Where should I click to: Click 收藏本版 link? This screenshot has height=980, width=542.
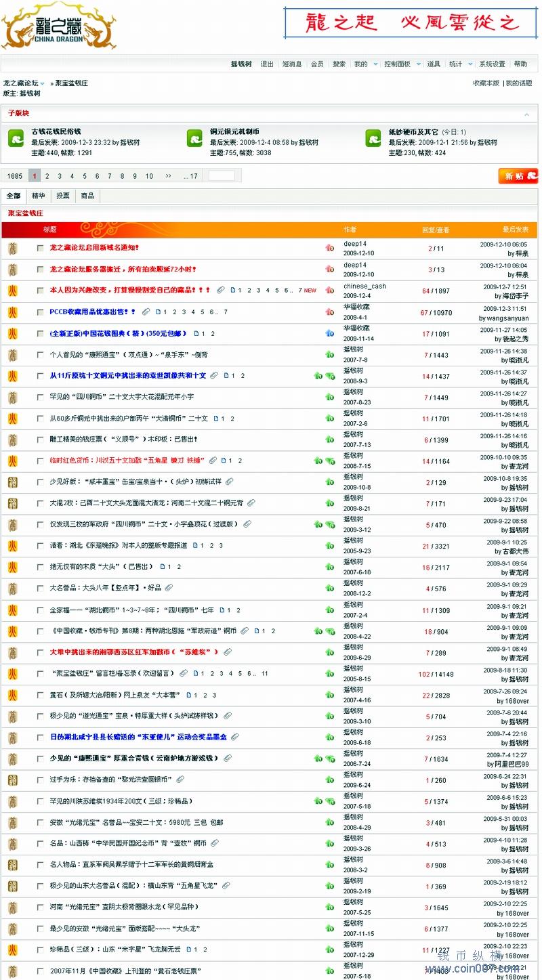486,83
